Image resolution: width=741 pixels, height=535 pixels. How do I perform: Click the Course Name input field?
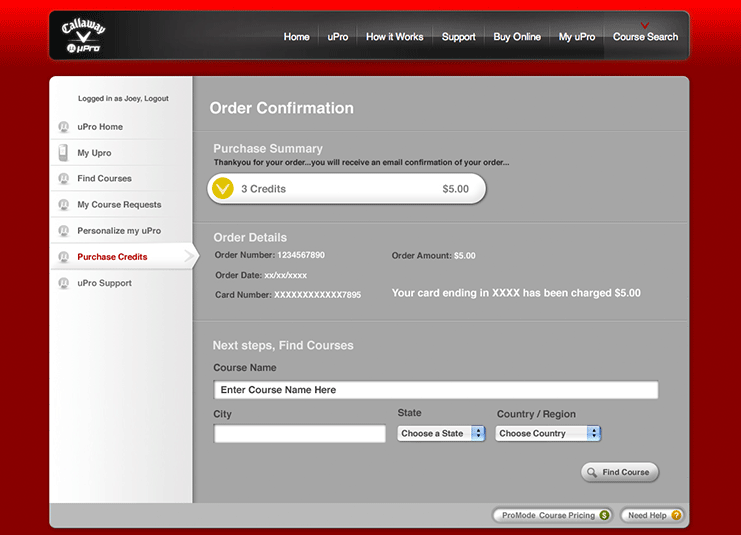click(436, 390)
